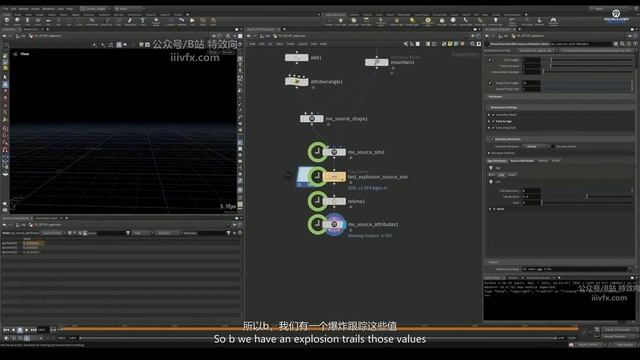Step back one frame in playbar
Viewport: 640px width, 360px height.
pos(13,329)
